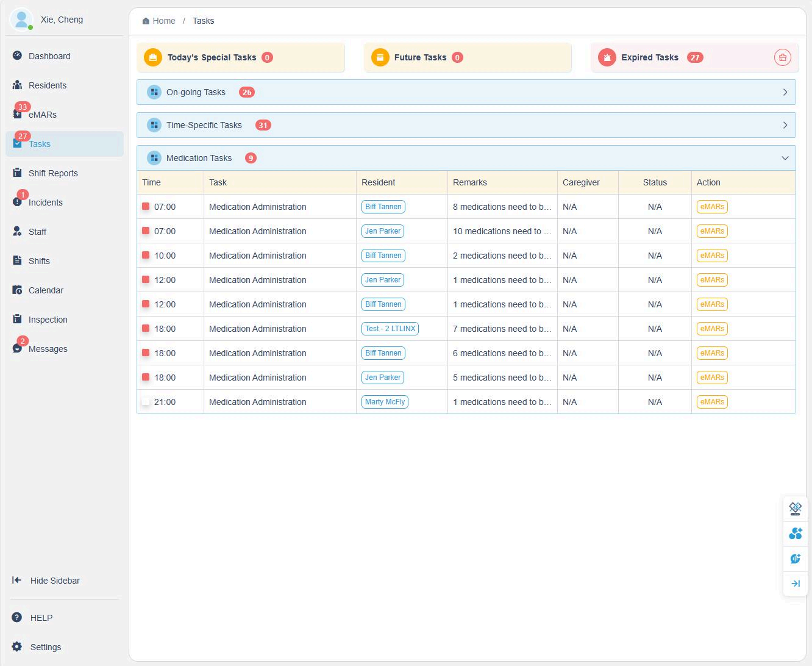Click the Expired Tasks basket icon

tap(782, 57)
